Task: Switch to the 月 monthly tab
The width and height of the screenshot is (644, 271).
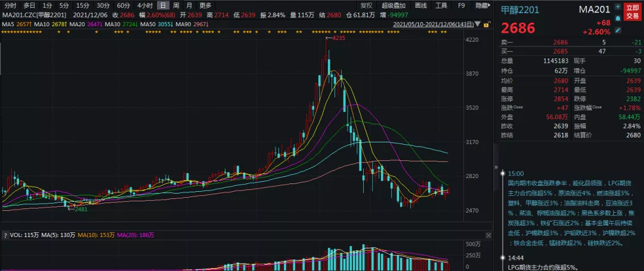Action: (189, 5)
